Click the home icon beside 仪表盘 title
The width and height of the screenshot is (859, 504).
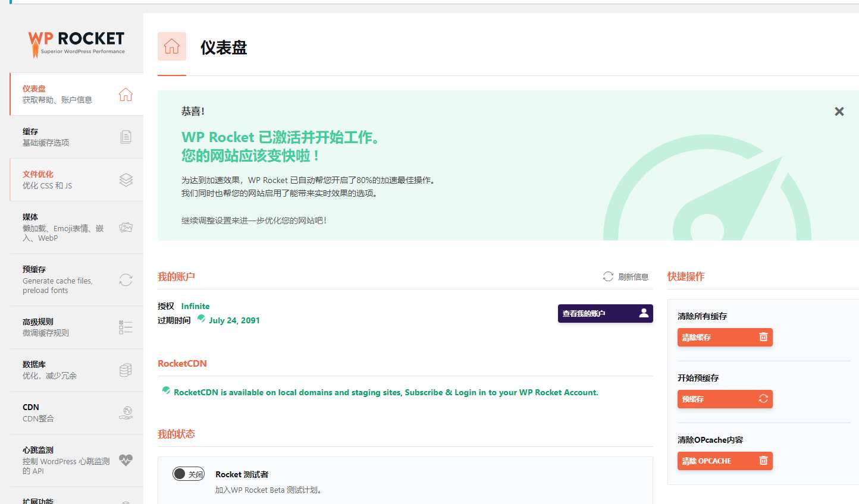pos(172,46)
